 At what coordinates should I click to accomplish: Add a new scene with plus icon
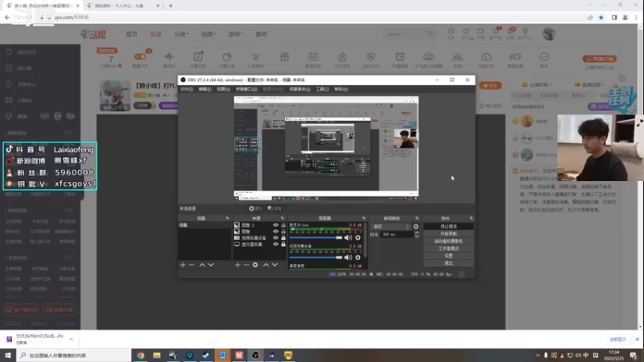tap(183, 265)
